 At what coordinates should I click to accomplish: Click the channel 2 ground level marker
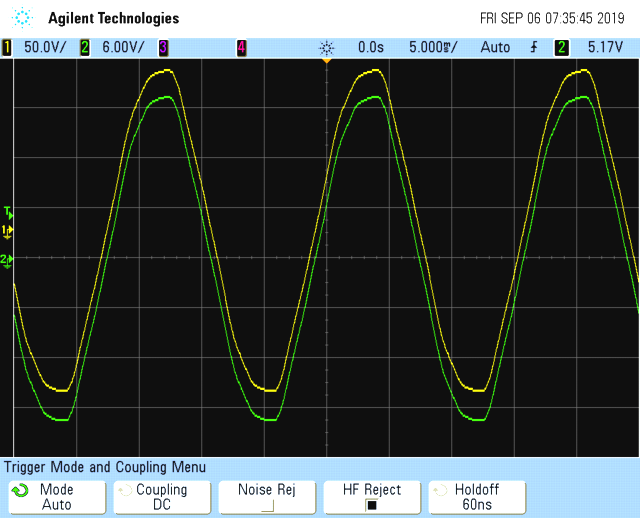7,261
